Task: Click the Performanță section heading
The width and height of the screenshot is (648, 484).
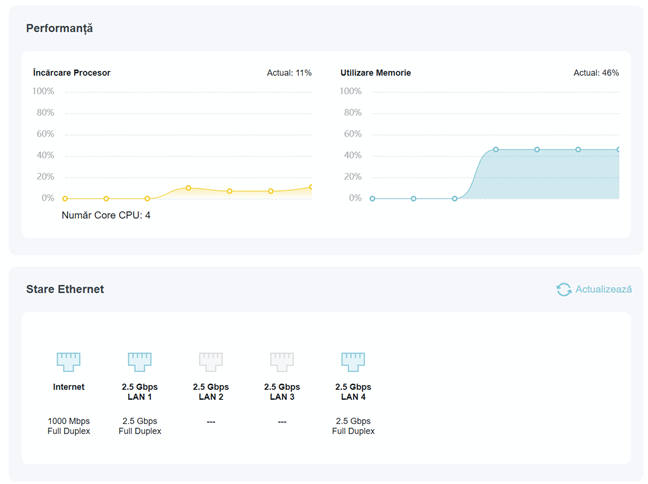Action: (x=59, y=28)
